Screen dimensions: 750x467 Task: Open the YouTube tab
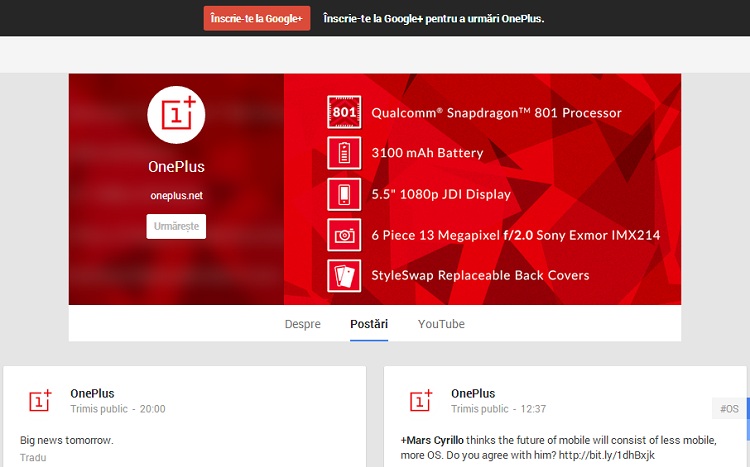[441, 324]
